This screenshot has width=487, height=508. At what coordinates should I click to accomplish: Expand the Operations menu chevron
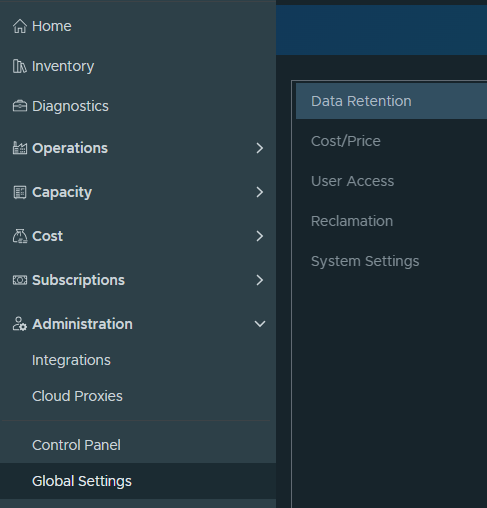260,148
